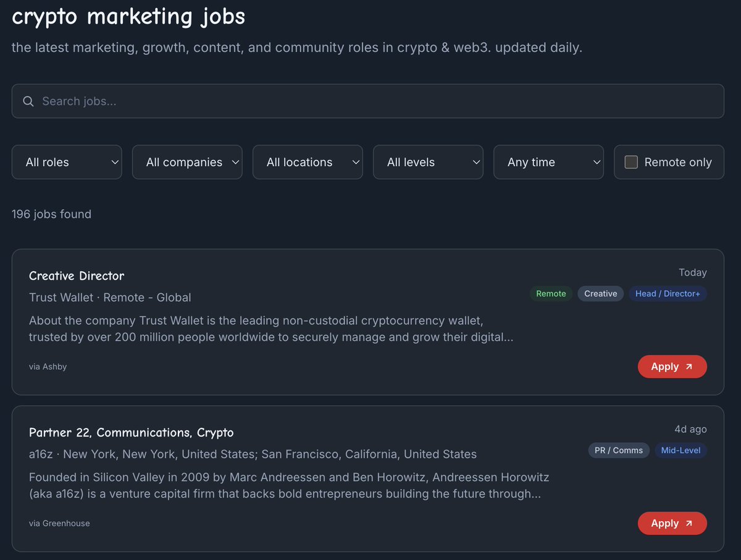Click the a16z description excerpt

[289, 486]
